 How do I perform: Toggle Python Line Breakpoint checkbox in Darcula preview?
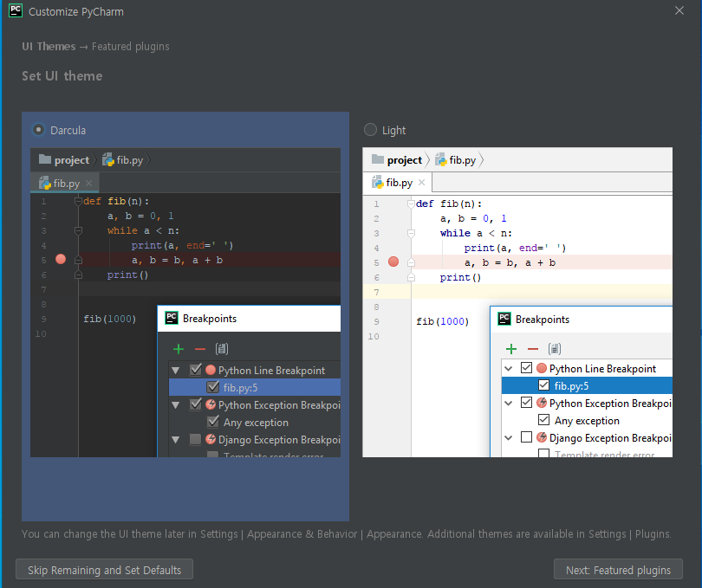click(x=196, y=370)
